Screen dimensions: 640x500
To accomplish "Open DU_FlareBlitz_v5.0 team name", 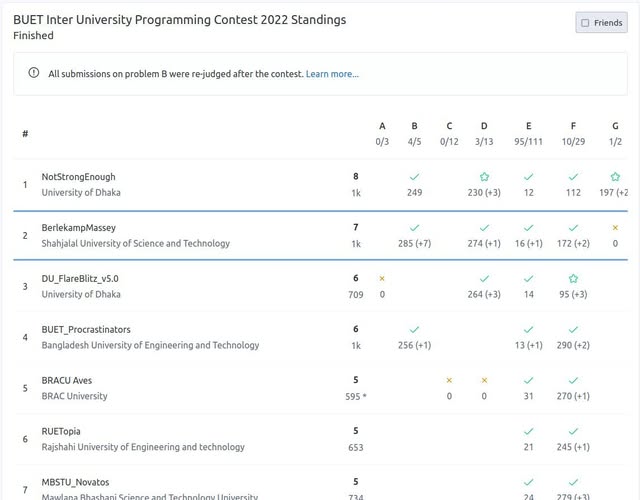I will tap(80, 279).
